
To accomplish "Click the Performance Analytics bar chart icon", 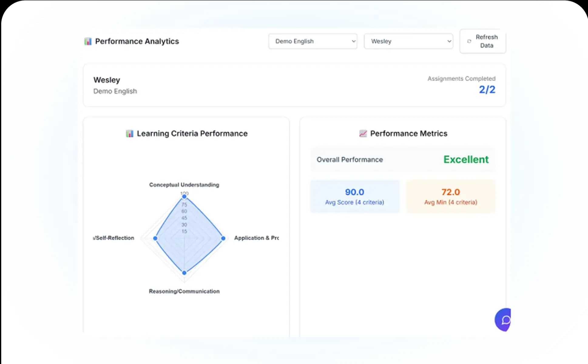I will click(x=88, y=41).
